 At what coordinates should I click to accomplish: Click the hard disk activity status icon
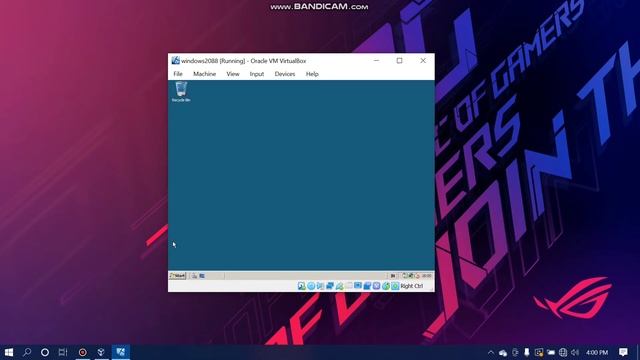(x=302, y=286)
